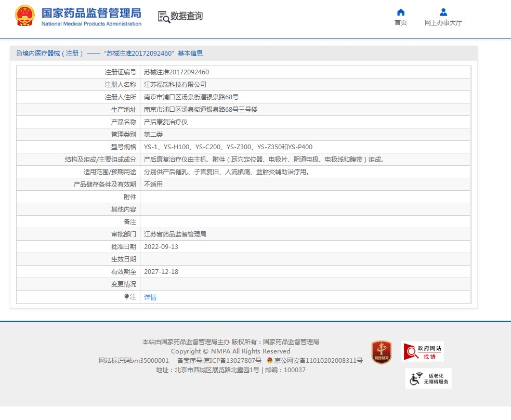The width and height of the screenshot is (511, 420).
Task: Click the 审批部门 row label
Action: click(124, 234)
